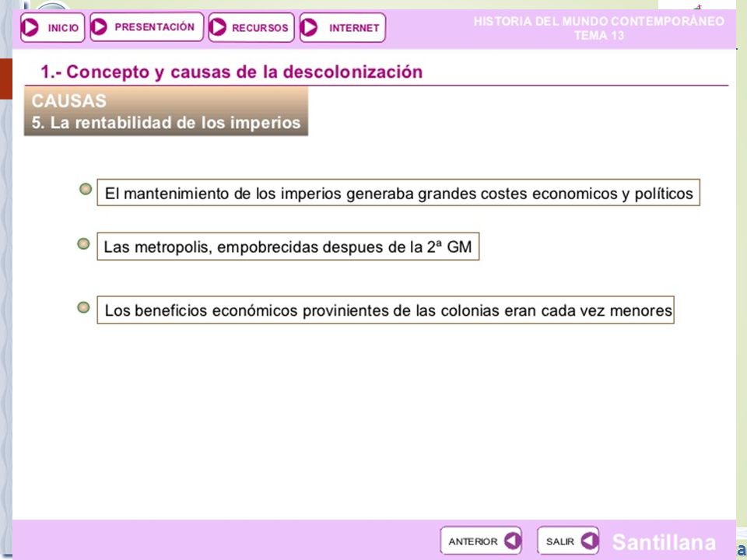Click the Santillana logo text
This screenshot has width=747, height=560.
[664, 542]
